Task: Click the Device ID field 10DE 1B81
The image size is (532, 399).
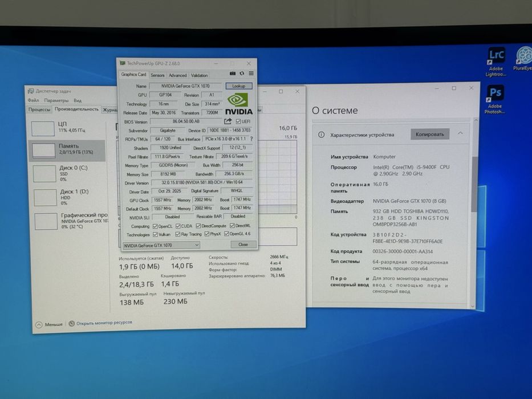Action: 230,131
